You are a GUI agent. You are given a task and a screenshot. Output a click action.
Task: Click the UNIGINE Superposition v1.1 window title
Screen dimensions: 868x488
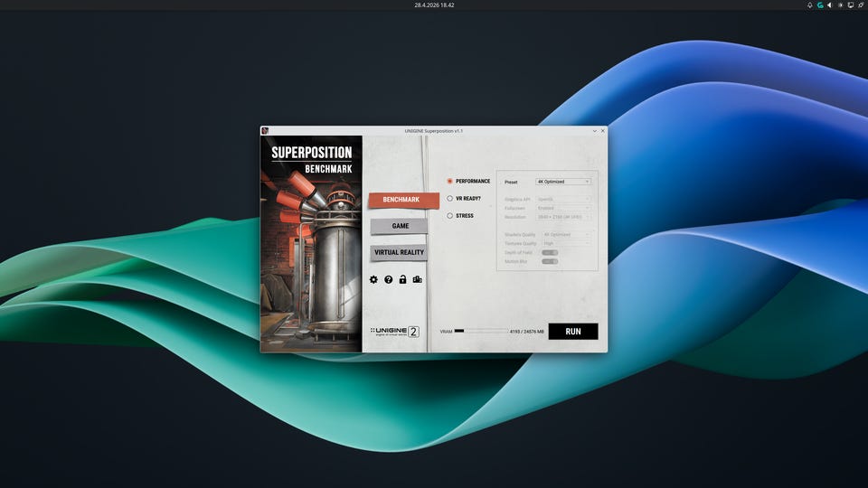coord(433,131)
